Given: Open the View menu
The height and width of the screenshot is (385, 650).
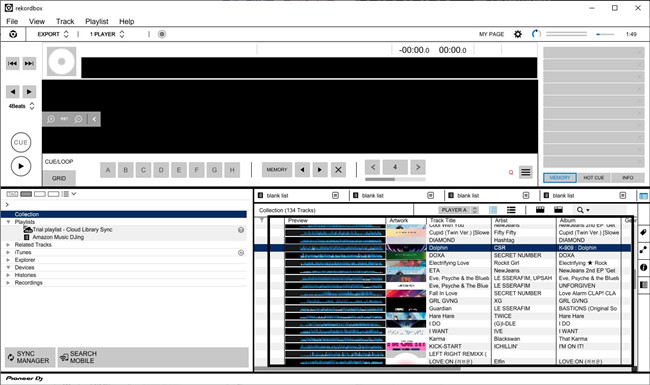Looking at the screenshot, I should pyautogui.click(x=36, y=21).
